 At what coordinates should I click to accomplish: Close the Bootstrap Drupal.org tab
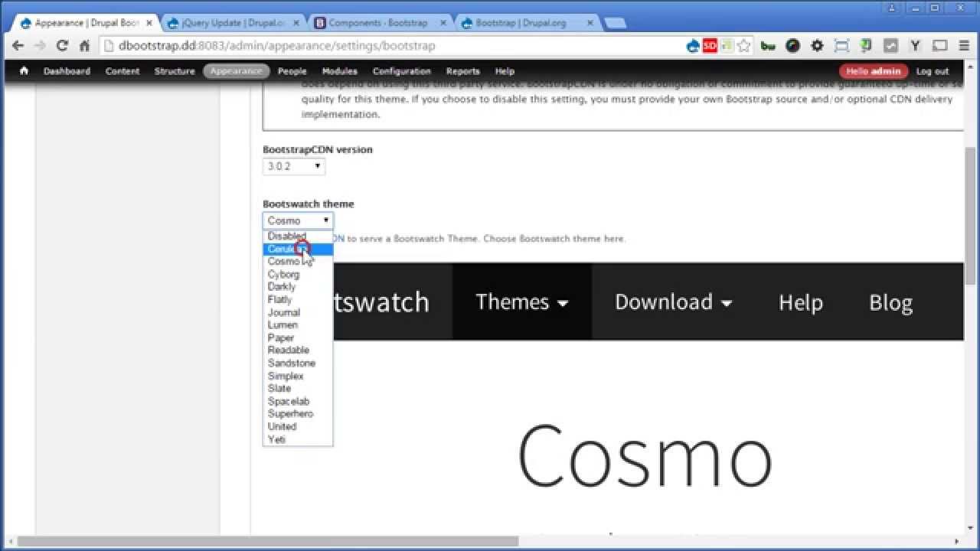590,23
